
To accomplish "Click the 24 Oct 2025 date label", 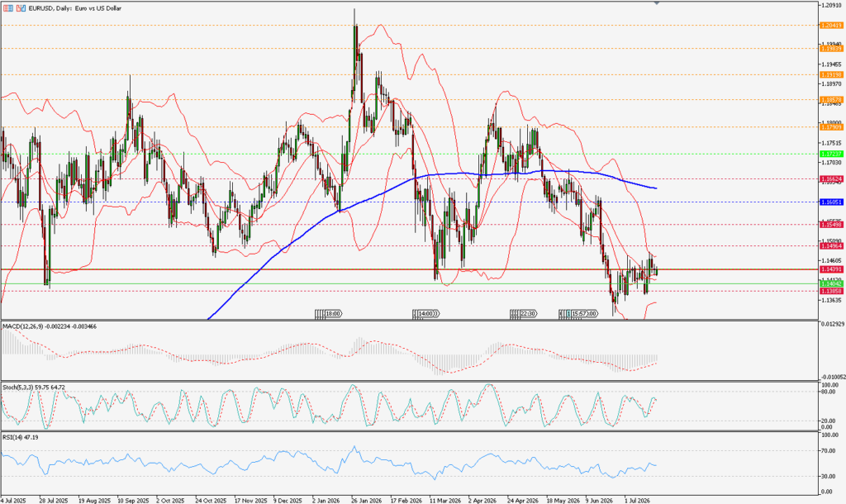I will 211,501.
